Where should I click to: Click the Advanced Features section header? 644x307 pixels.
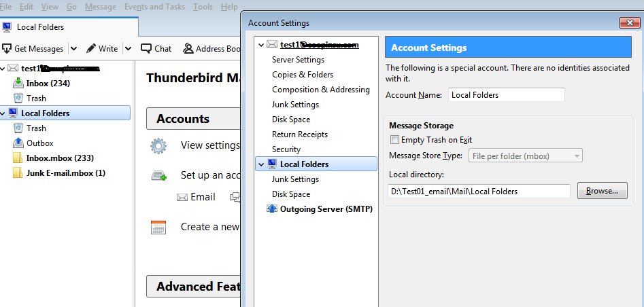193,286
